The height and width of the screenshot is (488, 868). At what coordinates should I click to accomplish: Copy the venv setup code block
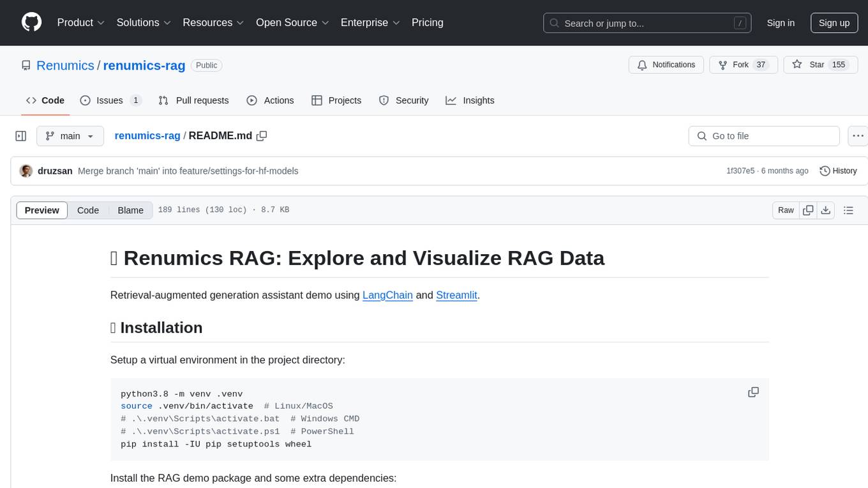pyautogui.click(x=753, y=392)
